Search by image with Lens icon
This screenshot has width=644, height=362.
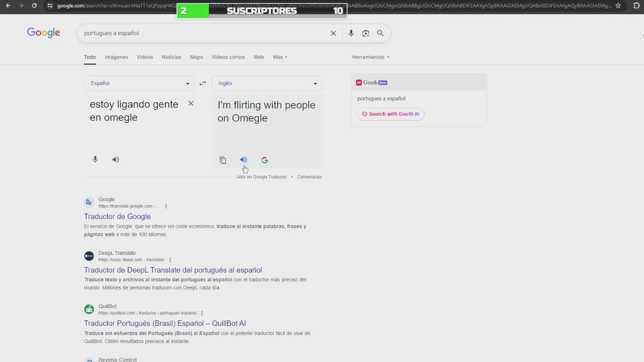pyautogui.click(x=366, y=33)
